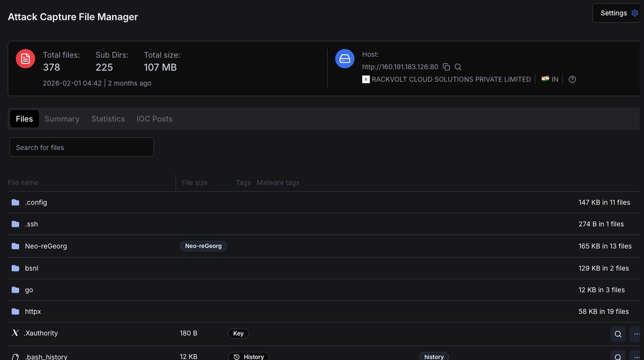Click the blue host server icon
The image size is (644, 360).
pyautogui.click(x=345, y=58)
